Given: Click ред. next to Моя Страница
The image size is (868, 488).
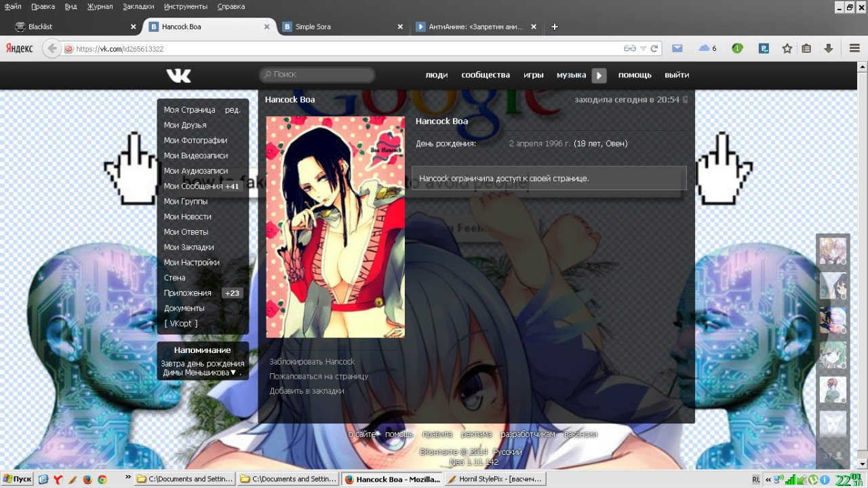Looking at the screenshot, I should pos(233,110).
